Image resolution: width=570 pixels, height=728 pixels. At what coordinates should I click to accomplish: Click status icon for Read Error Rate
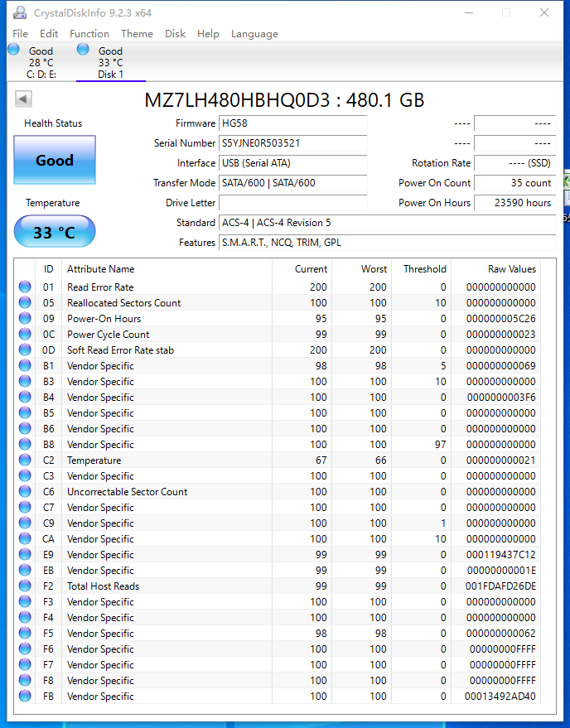pos(25,287)
